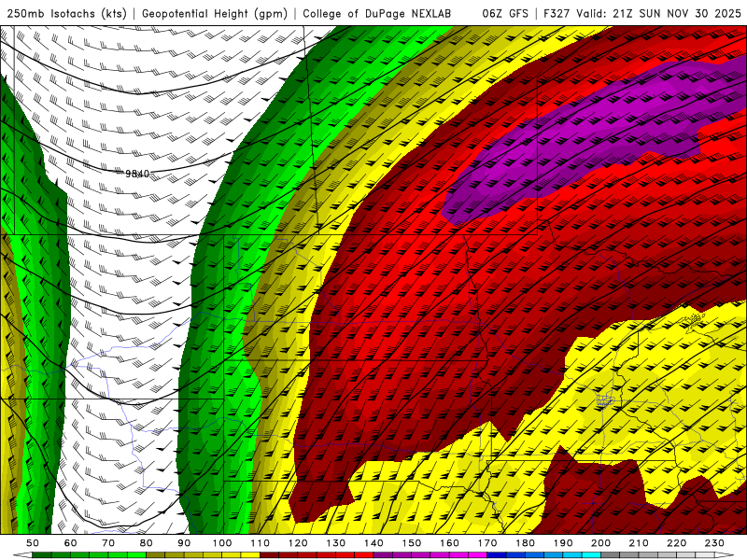The height and width of the screenshot is (560, 747).
Task: Click the '160' value on the legend scale
Action: [x=449, y=543]
